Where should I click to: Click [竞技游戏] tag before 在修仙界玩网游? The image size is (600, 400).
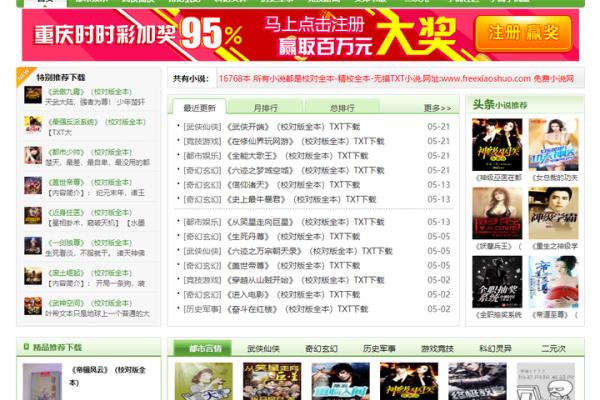(202, 141)
